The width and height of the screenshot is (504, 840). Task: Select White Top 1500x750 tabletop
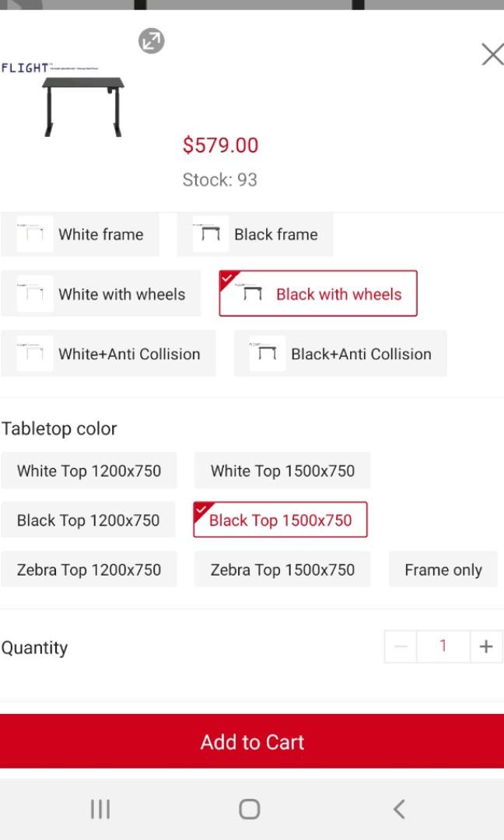[x=282, y=471]
